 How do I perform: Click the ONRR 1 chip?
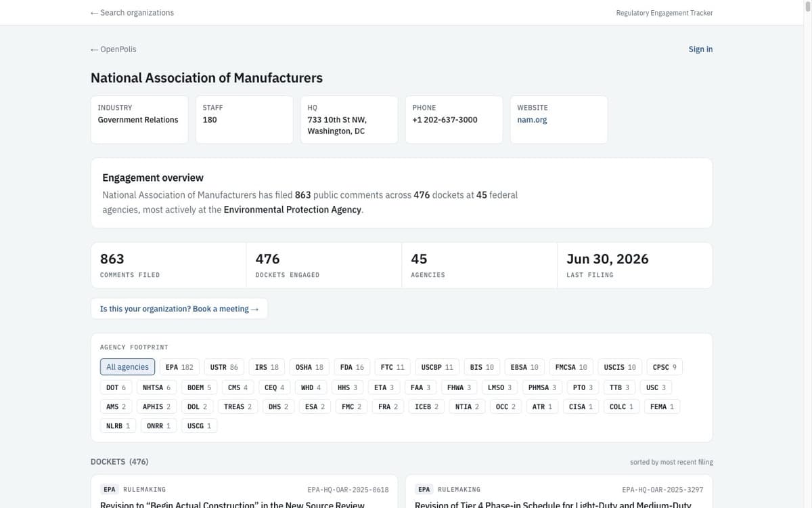158,426
